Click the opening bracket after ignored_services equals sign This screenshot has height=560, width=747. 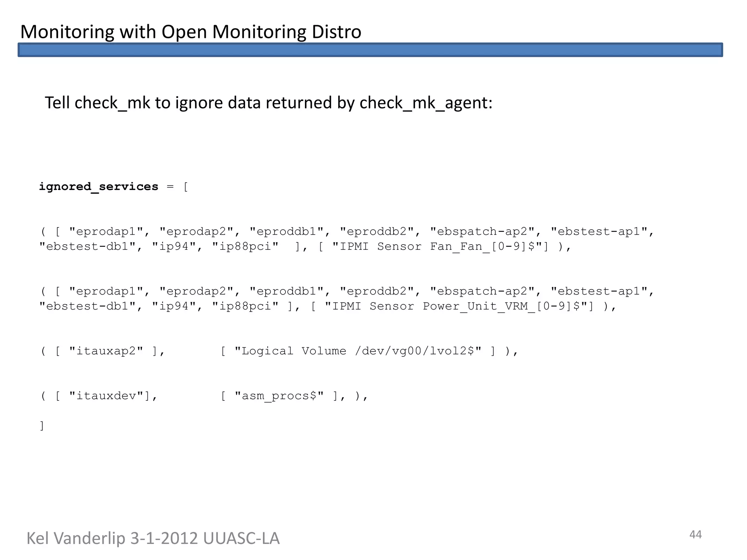[x=186, y=187]
